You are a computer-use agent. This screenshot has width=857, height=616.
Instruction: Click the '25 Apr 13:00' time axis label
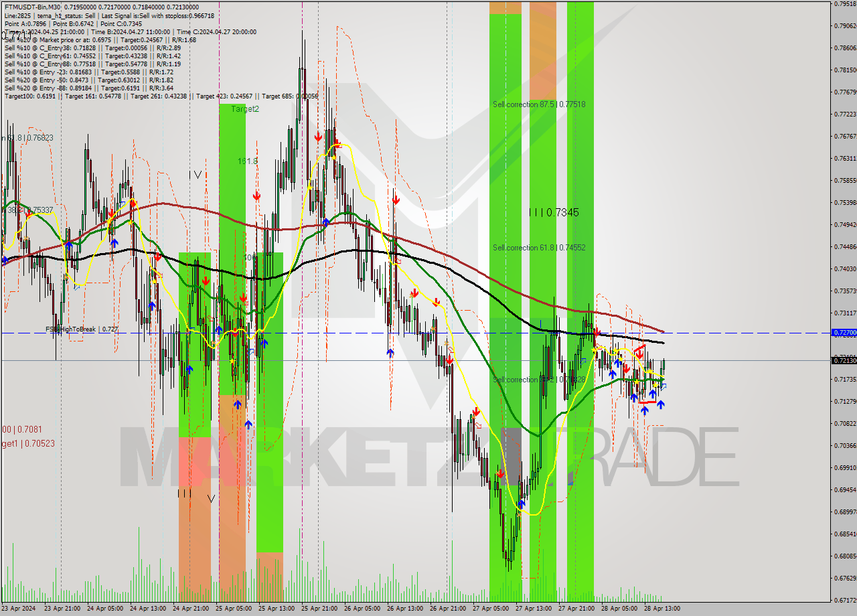point(276,609)
